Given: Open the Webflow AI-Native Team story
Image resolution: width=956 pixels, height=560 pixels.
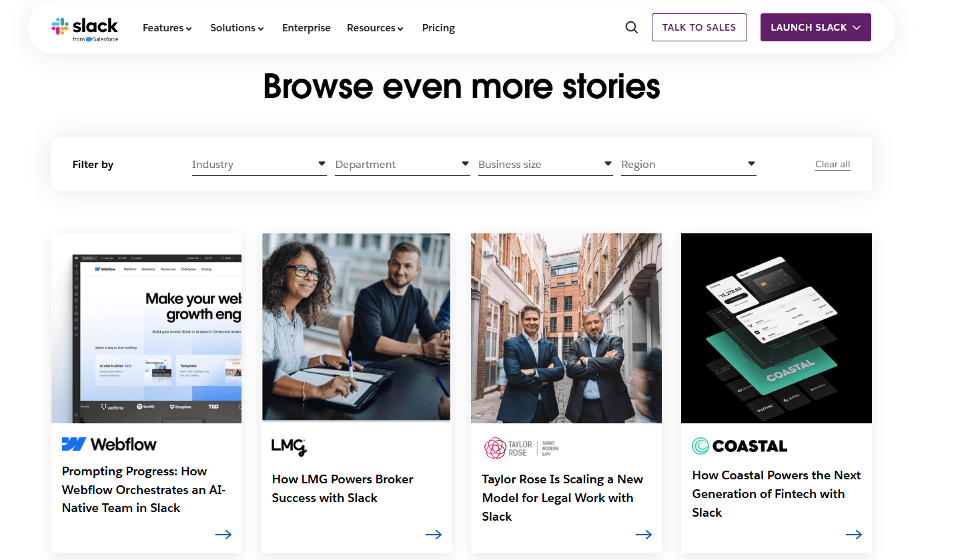Looking at the screenshot, I should coord(144,489).
